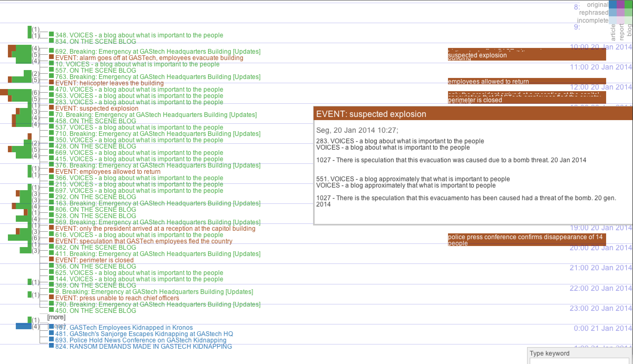Click green marker next to 616. VOICES
The image size is (633, 364).
(x=51, y=234)
